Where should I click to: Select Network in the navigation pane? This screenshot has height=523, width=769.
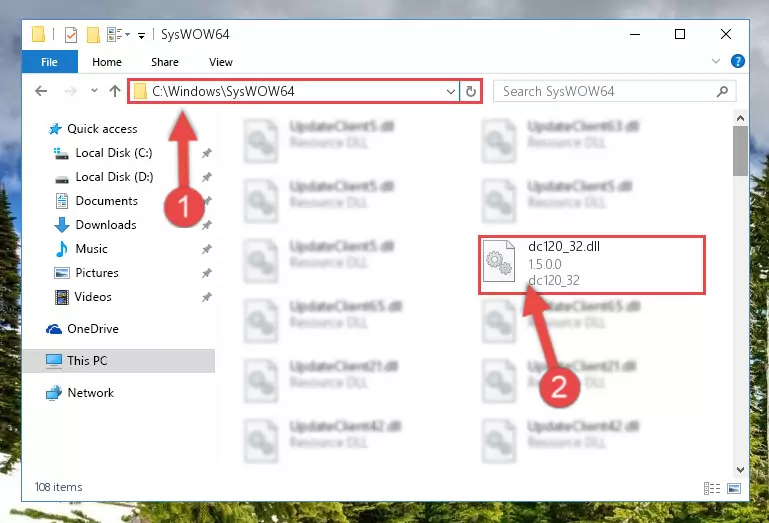pyautogui.click(x=91, y=393)
